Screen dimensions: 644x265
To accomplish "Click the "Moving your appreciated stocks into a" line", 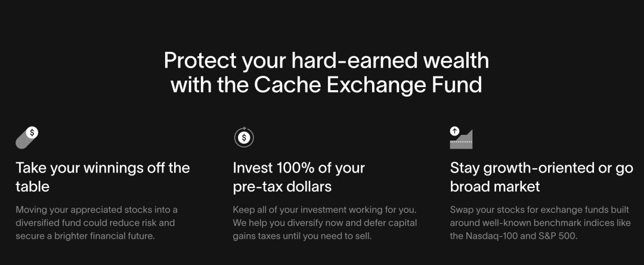I will pyautogui.click(x=97, y=209).
